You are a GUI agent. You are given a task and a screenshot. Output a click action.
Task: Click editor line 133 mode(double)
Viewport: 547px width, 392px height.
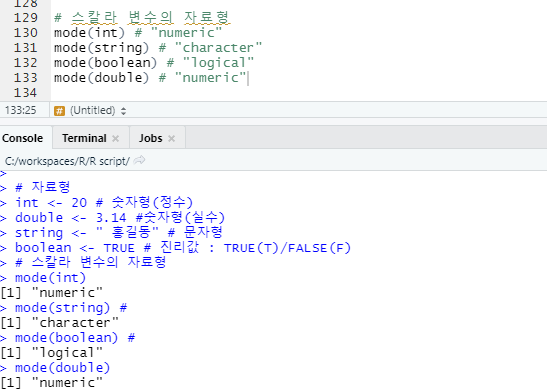(x=151, y=77)
